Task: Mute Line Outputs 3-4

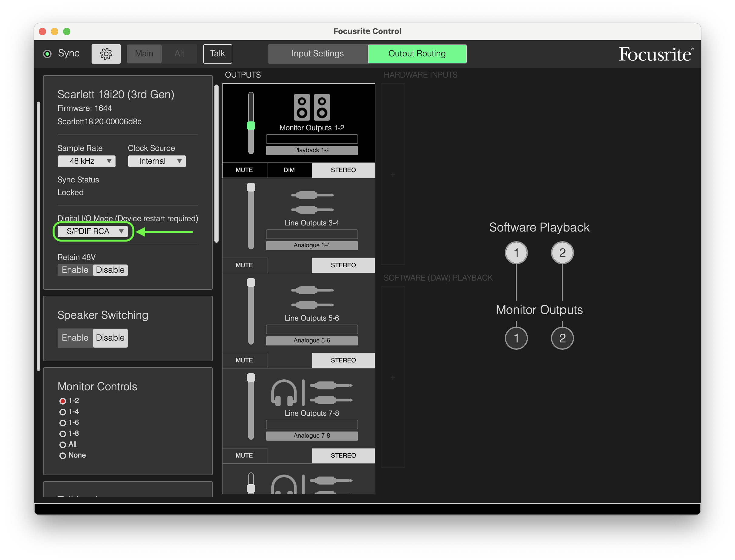Action: tap(244, 265)
